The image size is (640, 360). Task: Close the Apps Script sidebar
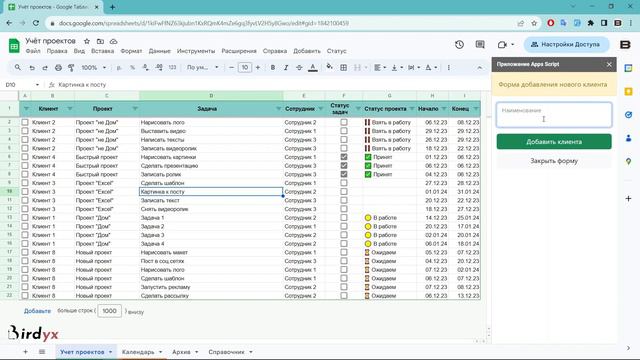[609, 64]
